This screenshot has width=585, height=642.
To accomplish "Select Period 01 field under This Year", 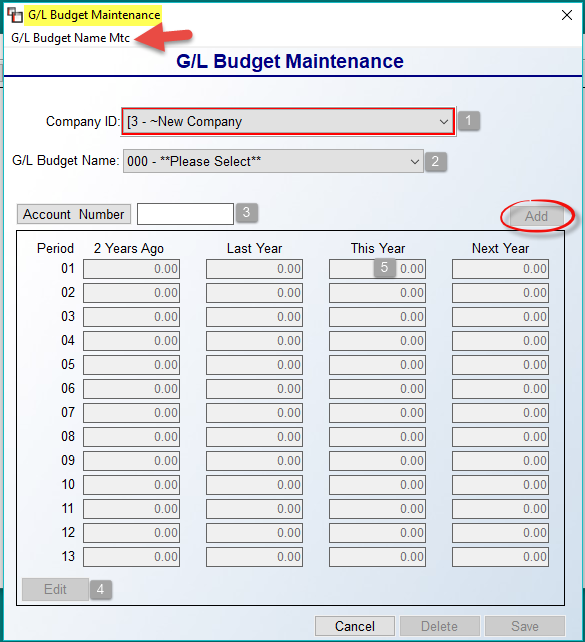I will tap(377, 269).
